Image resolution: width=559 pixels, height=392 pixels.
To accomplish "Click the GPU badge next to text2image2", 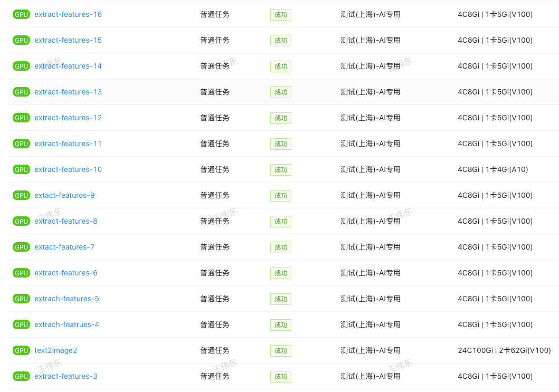I will (x=21, y=351).
